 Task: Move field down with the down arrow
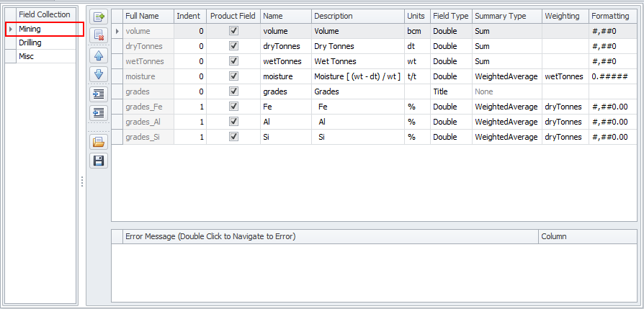[x=99, y=73]
